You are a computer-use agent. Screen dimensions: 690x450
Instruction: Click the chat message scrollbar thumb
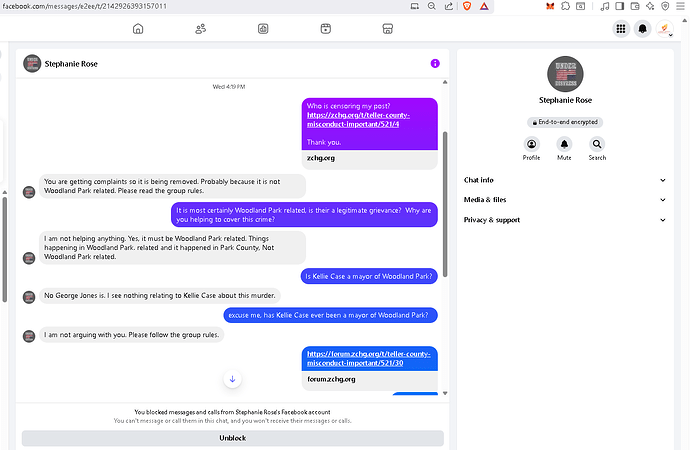pos(445,204)
